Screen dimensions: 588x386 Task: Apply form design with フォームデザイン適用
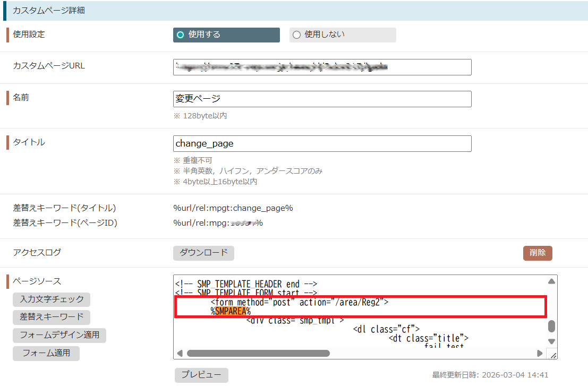59,336
